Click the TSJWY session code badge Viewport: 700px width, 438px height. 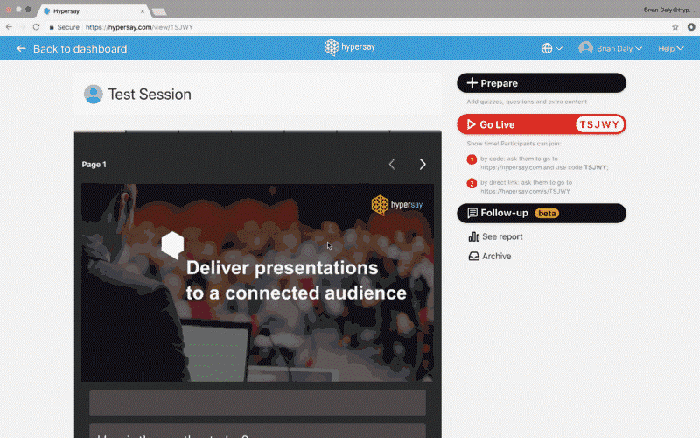(599, 125)
